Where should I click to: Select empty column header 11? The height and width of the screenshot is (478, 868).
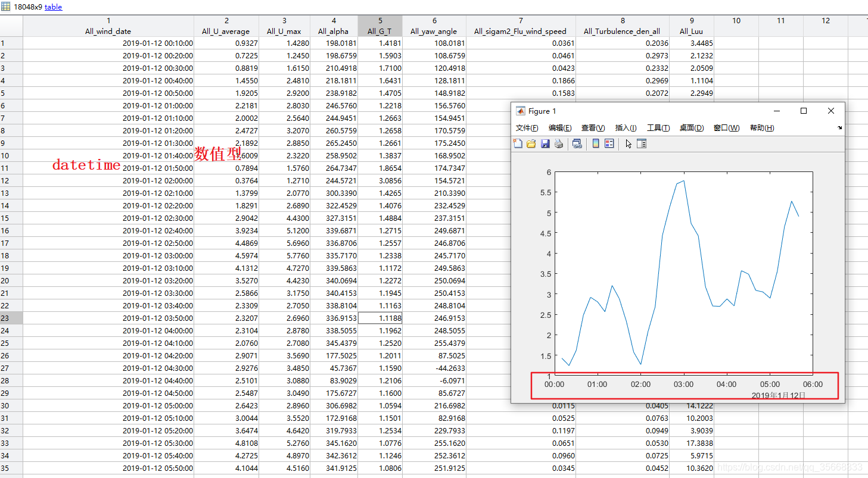781,26
